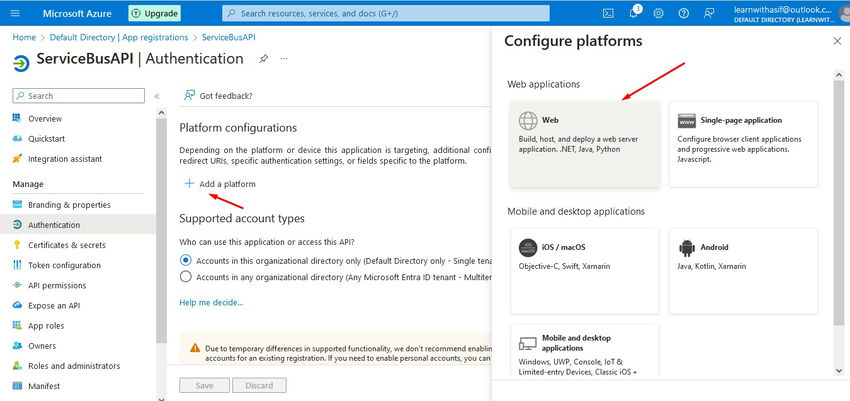Select multitenant Microsoft Entra ID accounts option

[186, 276]
